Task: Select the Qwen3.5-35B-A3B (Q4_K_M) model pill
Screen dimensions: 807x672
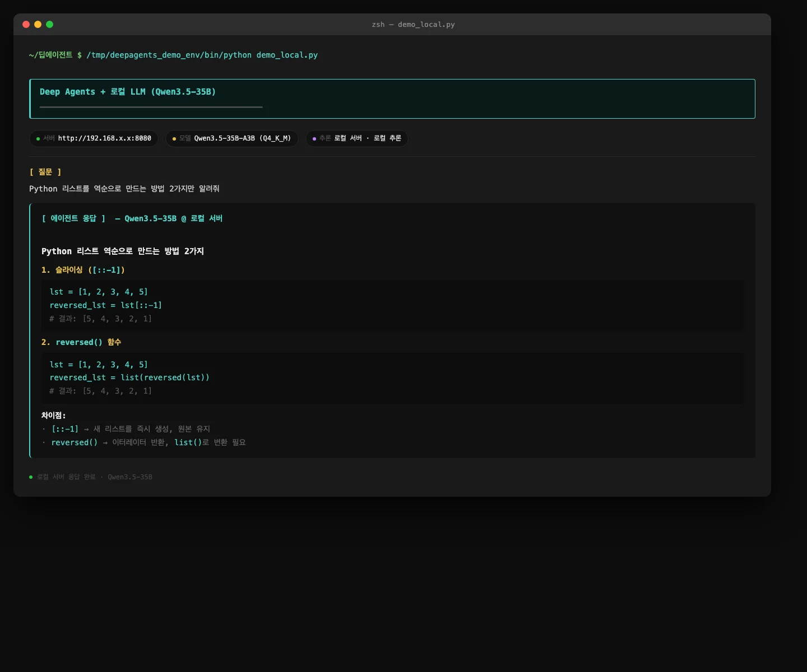Action: point(242,138)
